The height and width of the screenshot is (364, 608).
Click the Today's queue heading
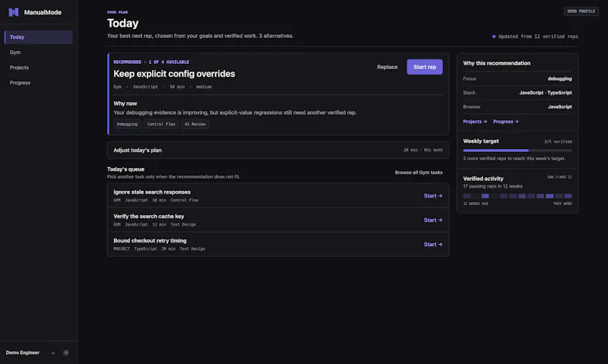pos(125,169)
